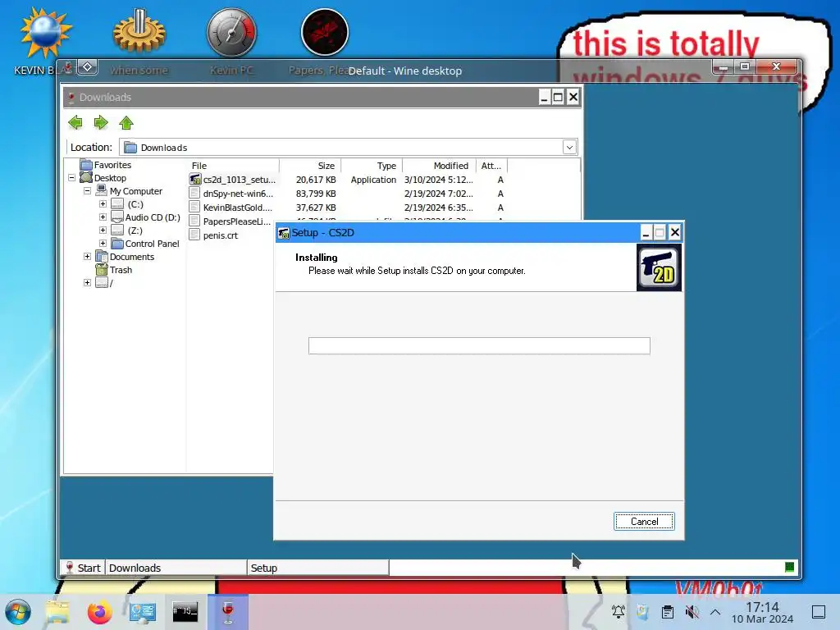Open the Wine Start menu
Image resolution: width=840 pixels, height=630 pixels.
pyautogui.click(x=83, y=568)
